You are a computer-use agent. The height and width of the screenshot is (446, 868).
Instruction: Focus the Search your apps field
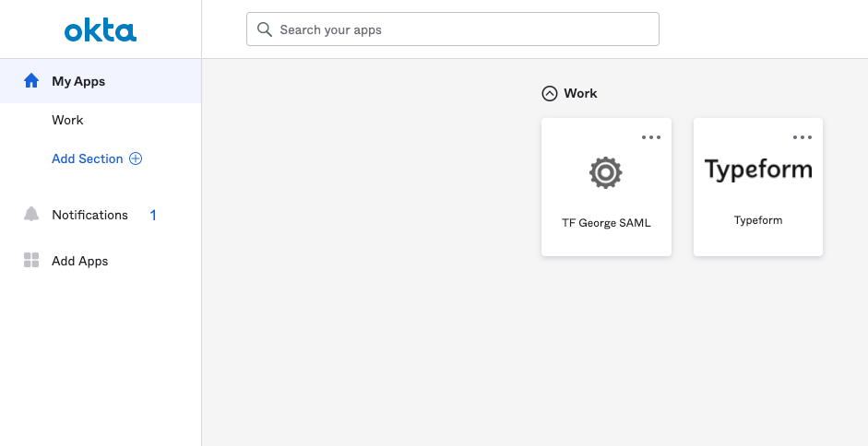pos(452,29)
